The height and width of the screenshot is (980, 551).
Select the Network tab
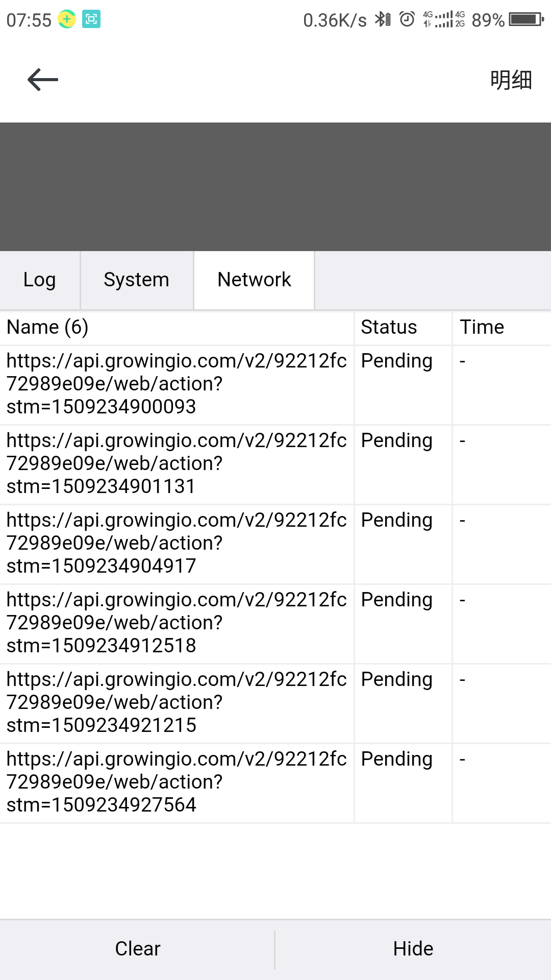254,280
